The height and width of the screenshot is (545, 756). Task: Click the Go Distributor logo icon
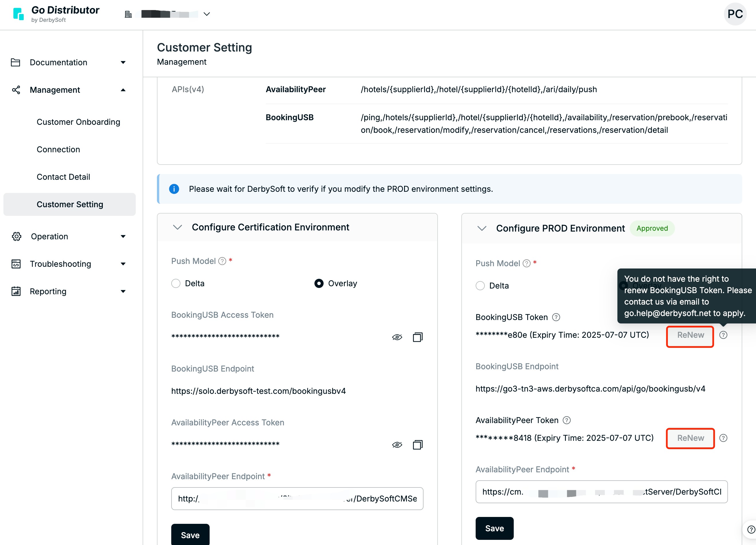18,14
